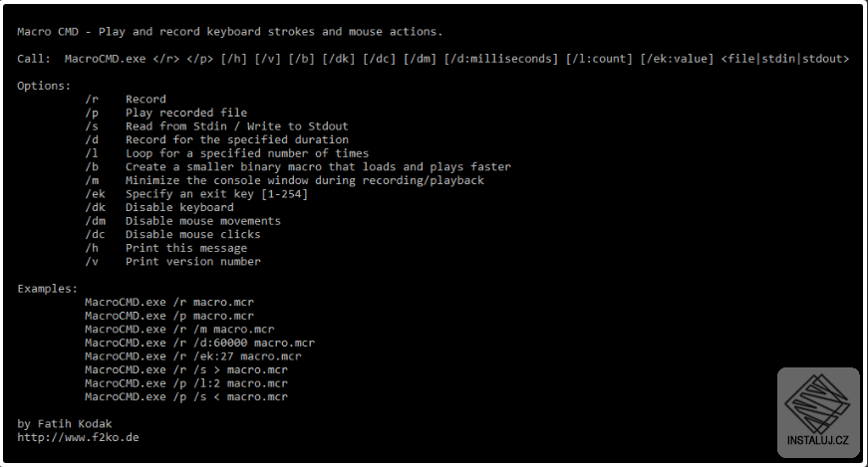Image resolution: width=868 pixels, height=467 pixels.
Task: Click the /r Record option line
Action: pos(126,99)
